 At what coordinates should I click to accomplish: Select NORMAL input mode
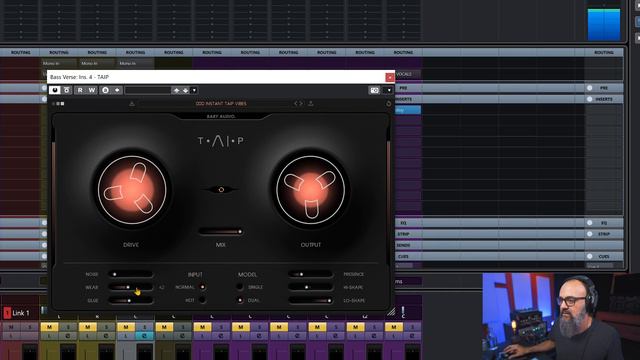(x=202, y=287)
